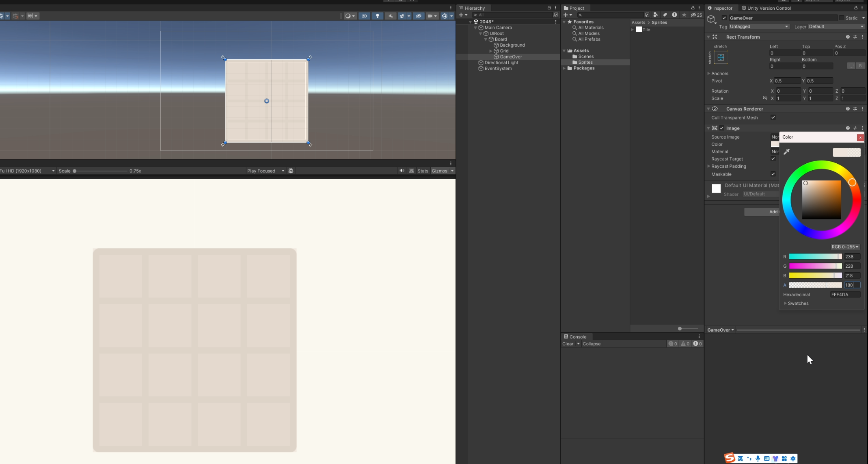This screenshot has height=464, width=868.
Task: Toggle the bug debug icon in Game view
Action: coord(291,171)
